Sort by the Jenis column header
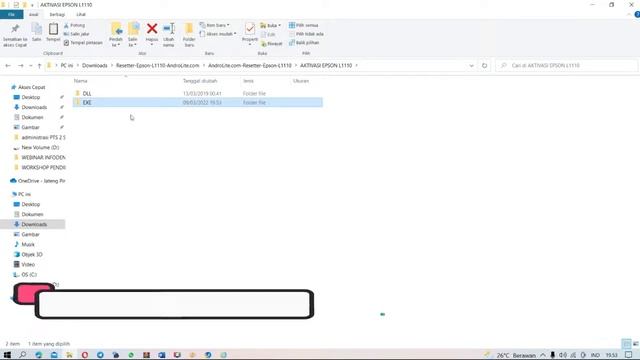Viewport: 640px width, 360px height. tap(249, 81)
